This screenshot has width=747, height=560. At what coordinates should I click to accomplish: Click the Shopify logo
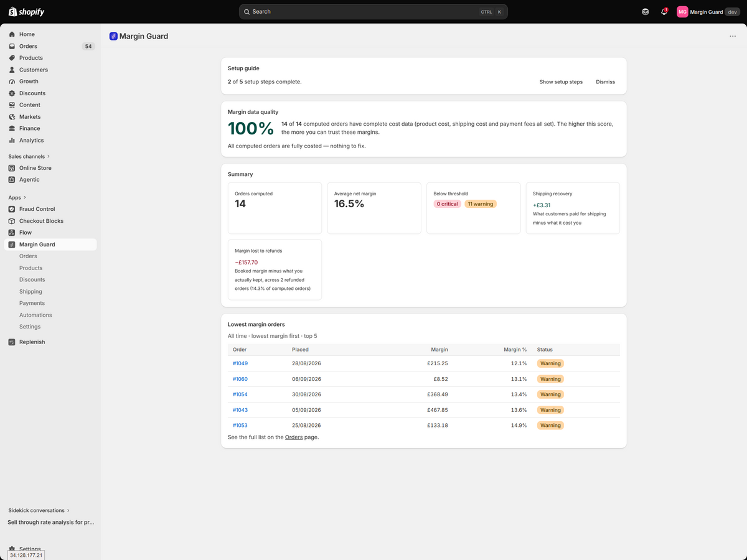(26, 12)
